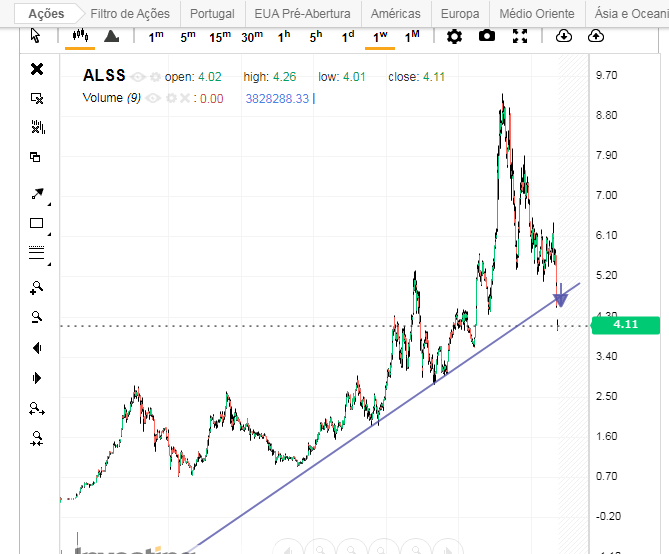Screen dimensions: 669x554
Task: Click the close: 4.11 readout
Action: click(416, 77)
